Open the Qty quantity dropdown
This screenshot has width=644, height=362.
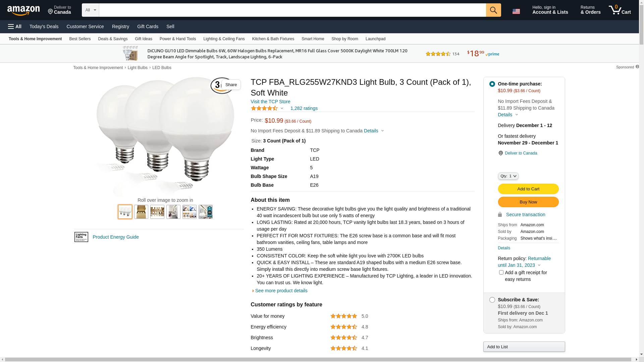(x=508, y=176)
